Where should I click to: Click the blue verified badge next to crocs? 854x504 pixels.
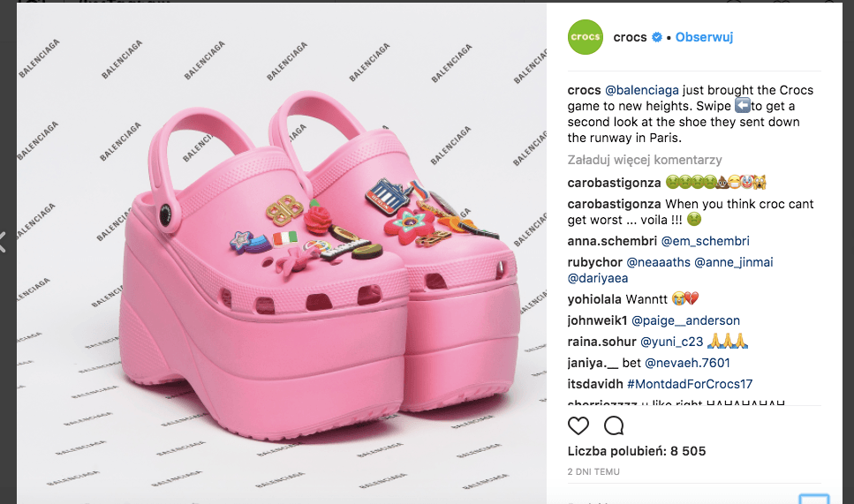[x=657, y=37]
